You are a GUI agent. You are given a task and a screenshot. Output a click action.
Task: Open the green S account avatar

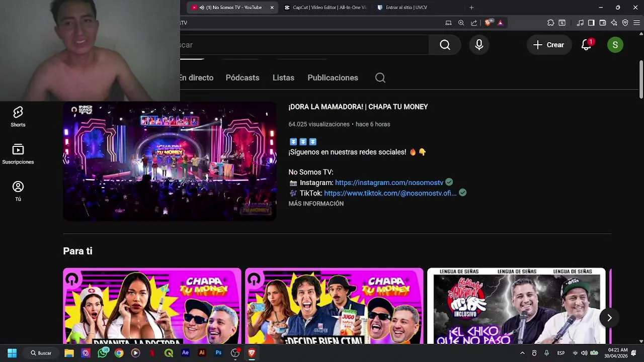pyautogui.click(x=615, y=45)
